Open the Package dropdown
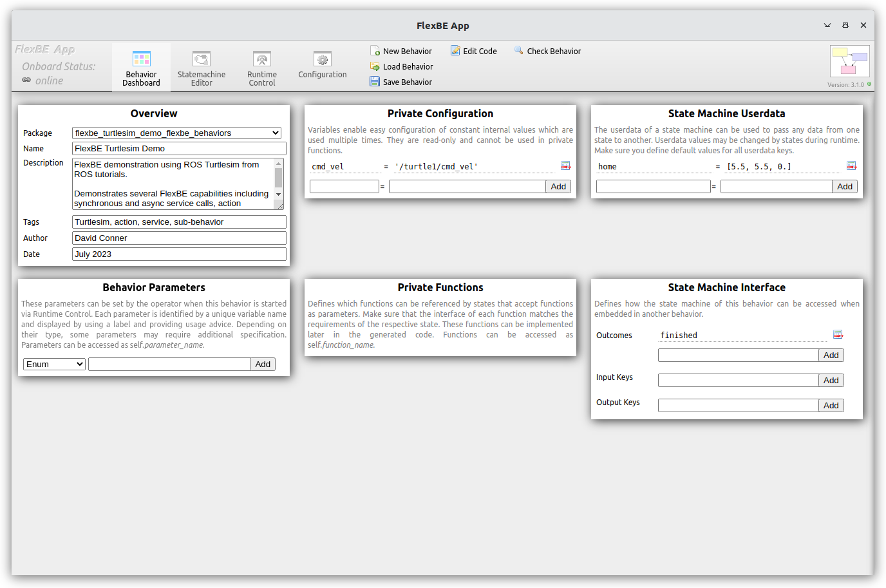The height and width of the screenshot is (588, 886). click(176, 133)
